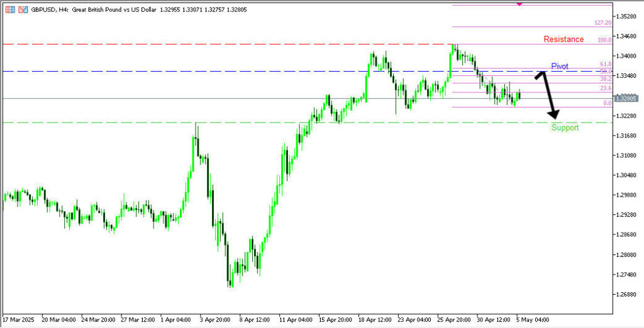Screen dimensions: 644x328
Task: Click the current price tag 1.32805
Action: pyautogui.click(x=627, y=98)
